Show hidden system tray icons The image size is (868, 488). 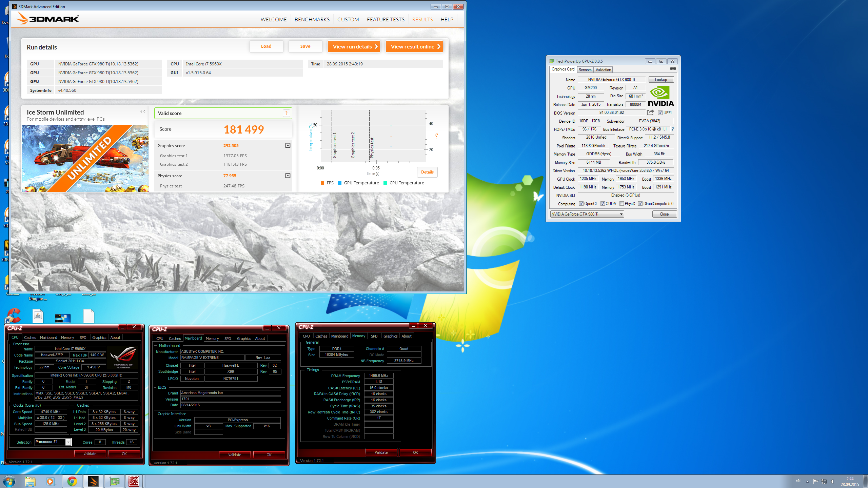807,481
